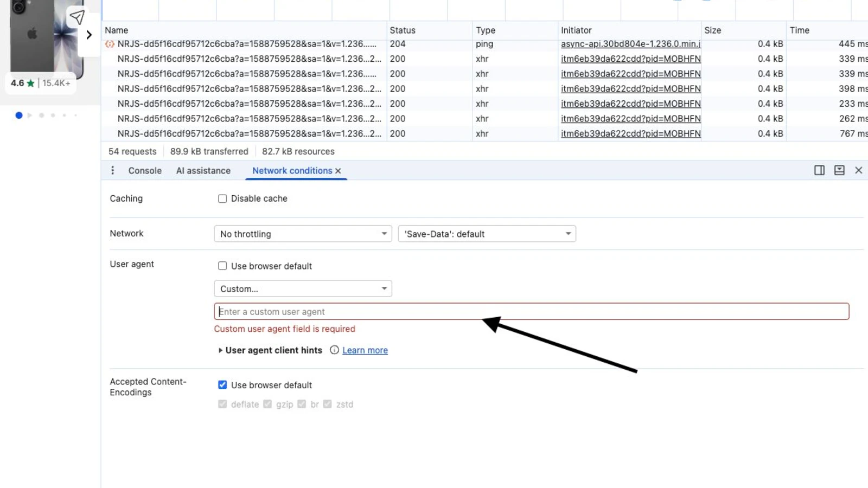This screenshot has width=868, height=488.
Task: Toggle the deflate encoding checkbox
Action: tap(222, 404)
